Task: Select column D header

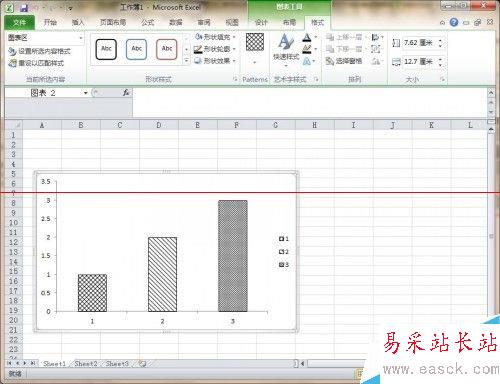Action: coord(159,125)
